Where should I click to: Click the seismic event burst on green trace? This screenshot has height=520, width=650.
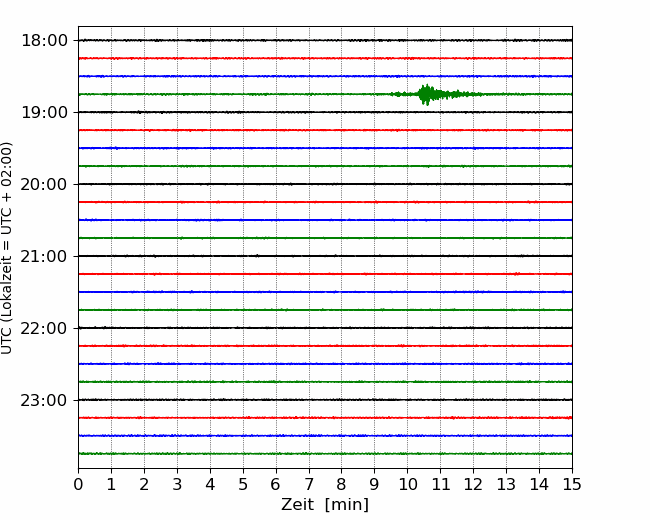pyautogui.click(x=435, y=95)
